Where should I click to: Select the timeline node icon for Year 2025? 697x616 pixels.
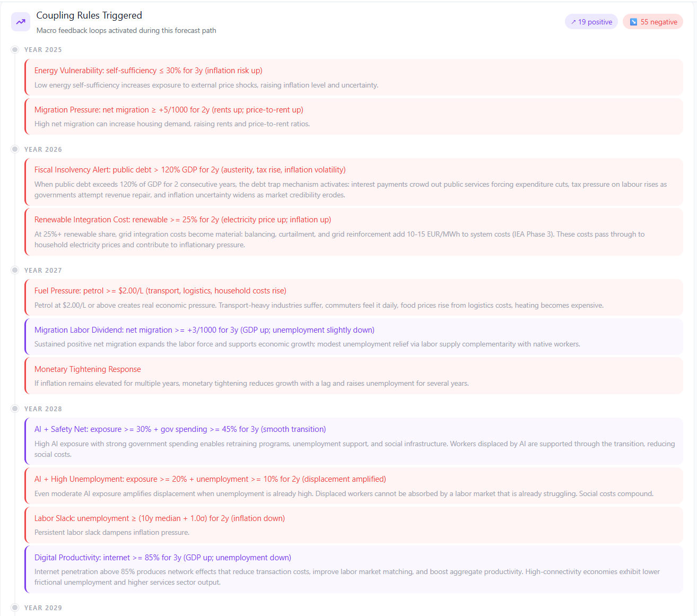click(14, 49)
